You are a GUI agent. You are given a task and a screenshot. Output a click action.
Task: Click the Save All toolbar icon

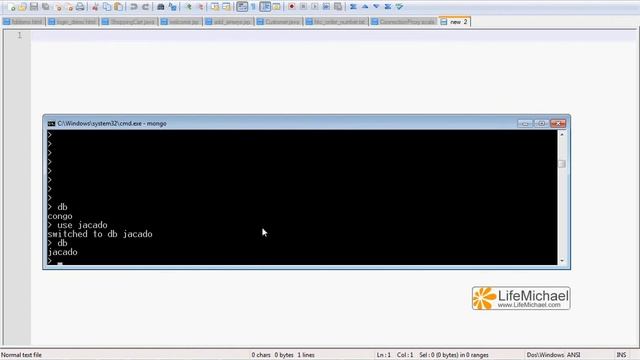(45, 7)
